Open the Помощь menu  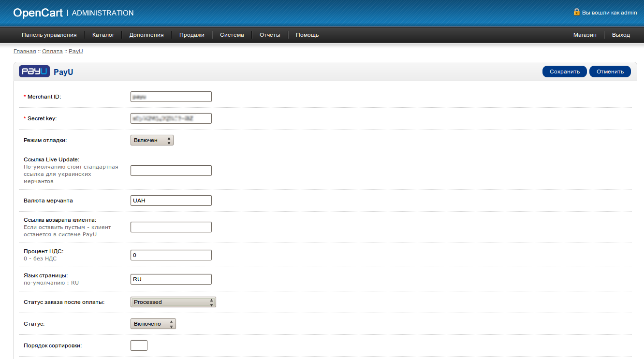[307, 35]
